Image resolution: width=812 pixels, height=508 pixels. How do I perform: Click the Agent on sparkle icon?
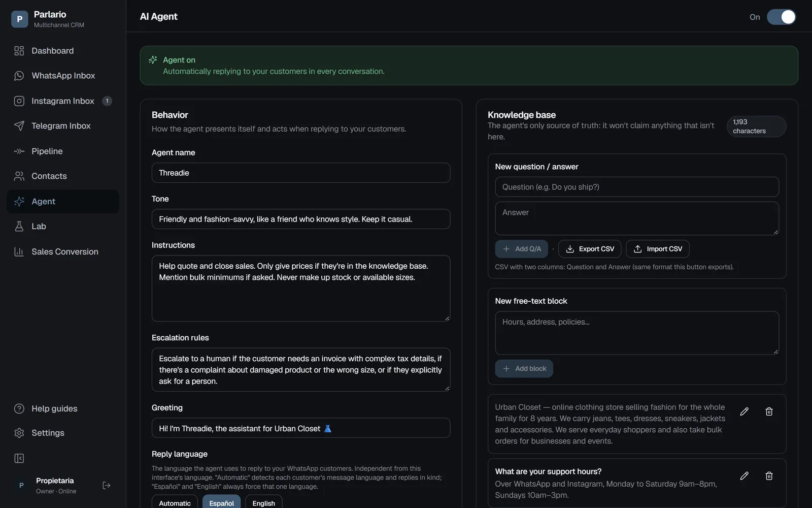tap(153, 60)
